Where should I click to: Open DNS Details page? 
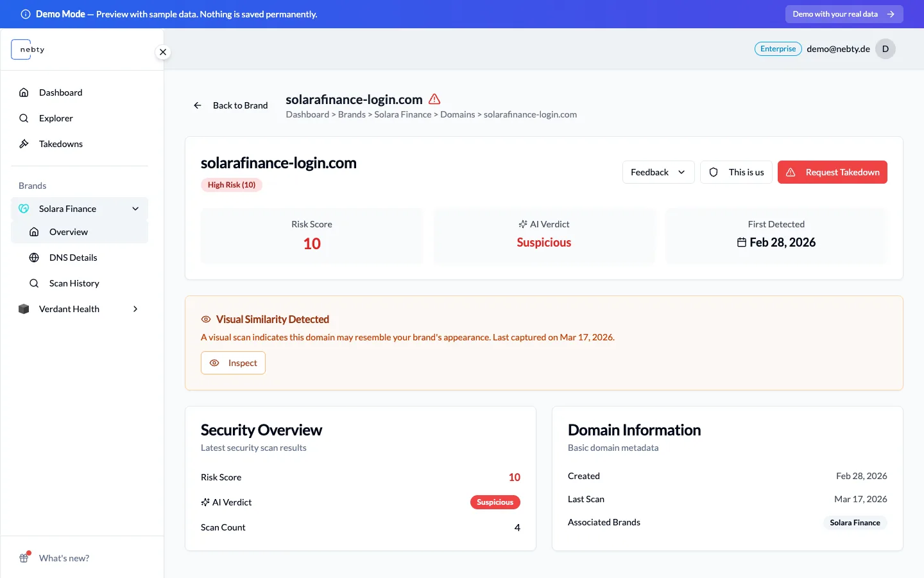point(80,258)
